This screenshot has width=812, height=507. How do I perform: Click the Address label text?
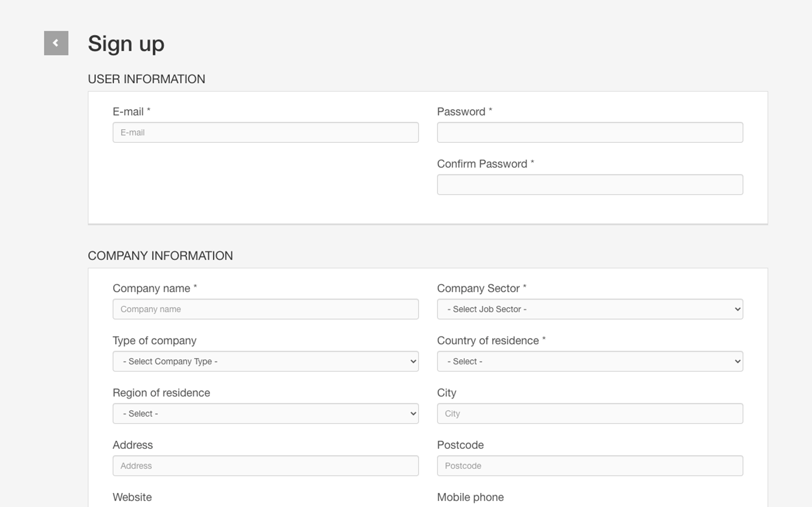point(133,445)
